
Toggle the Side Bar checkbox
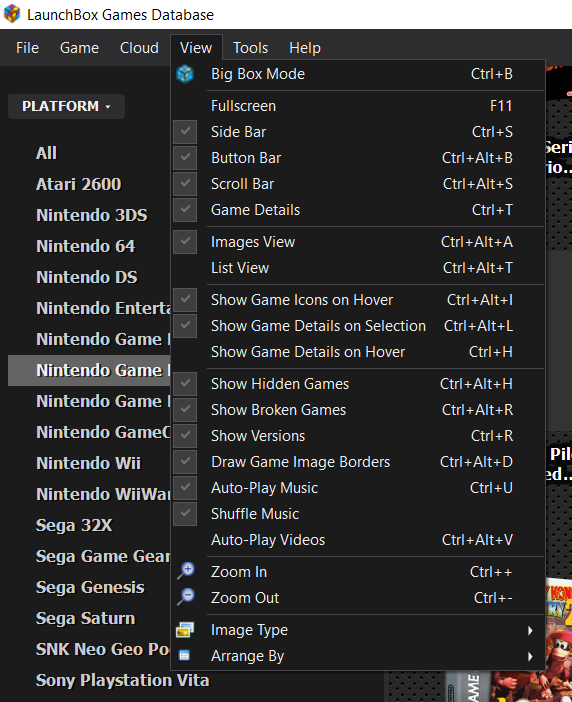click(x=185, y=132)
